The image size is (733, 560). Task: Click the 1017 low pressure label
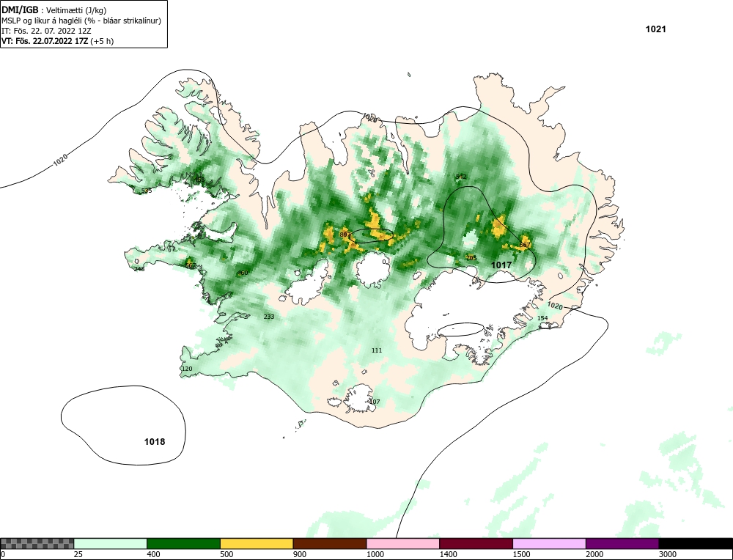point(501,265)
